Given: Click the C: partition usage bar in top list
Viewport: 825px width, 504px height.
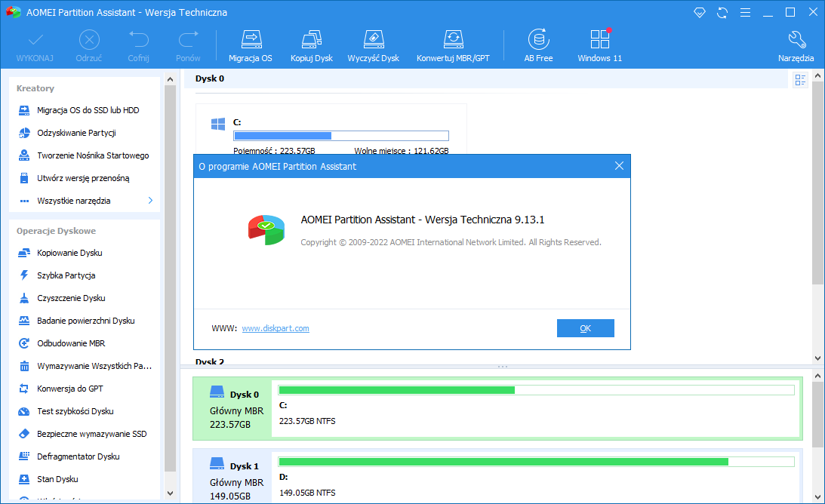Looking at the screenshot, I should 341,136.
